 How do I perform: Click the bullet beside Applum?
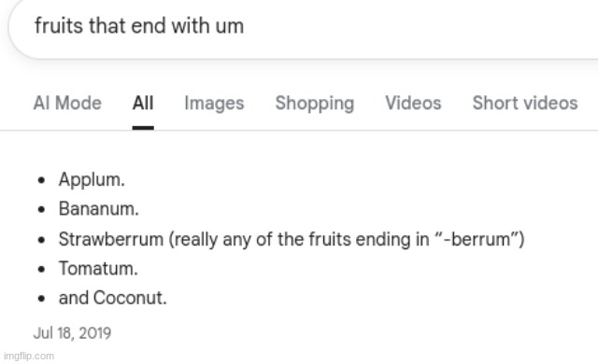pos(41,180)
